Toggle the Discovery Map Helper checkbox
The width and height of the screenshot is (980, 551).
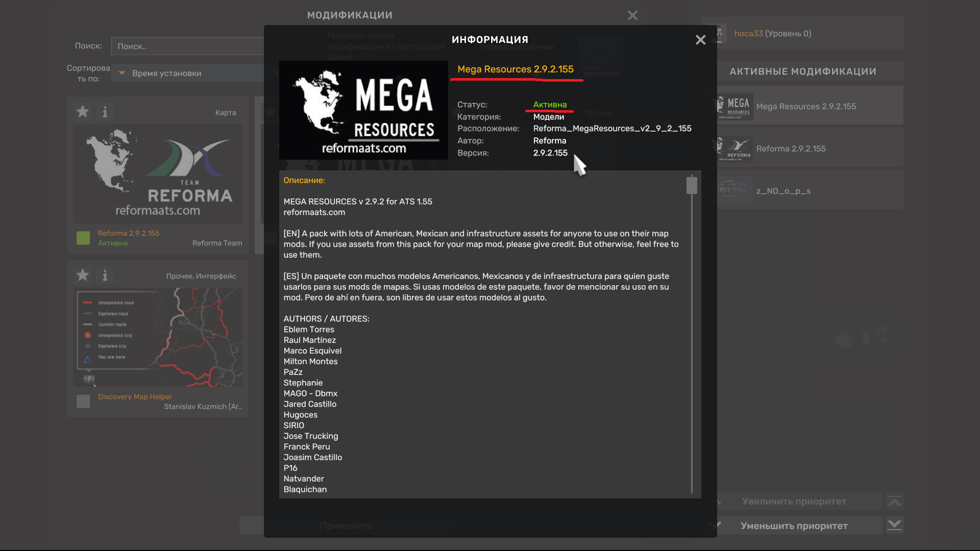pyautogui.click(x=83, y=402)
